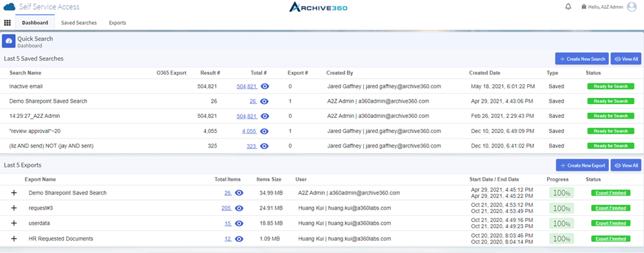Open the Exports tab
Viewport: 644px width, 253px height.
tap(118, 23)
